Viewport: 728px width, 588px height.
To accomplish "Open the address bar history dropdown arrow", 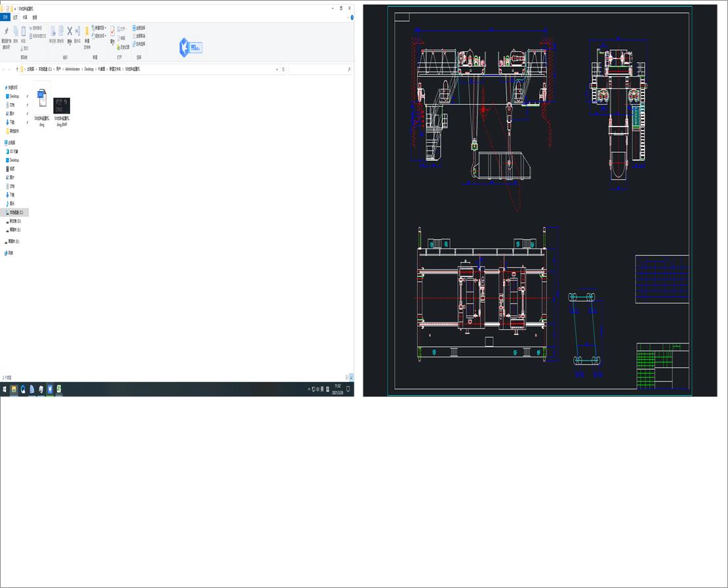I will pyautogui.click(x=277, y=69).
